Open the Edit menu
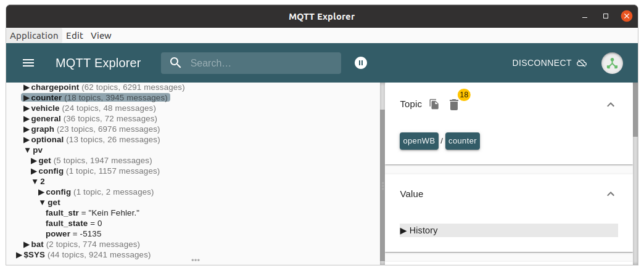 75,36
